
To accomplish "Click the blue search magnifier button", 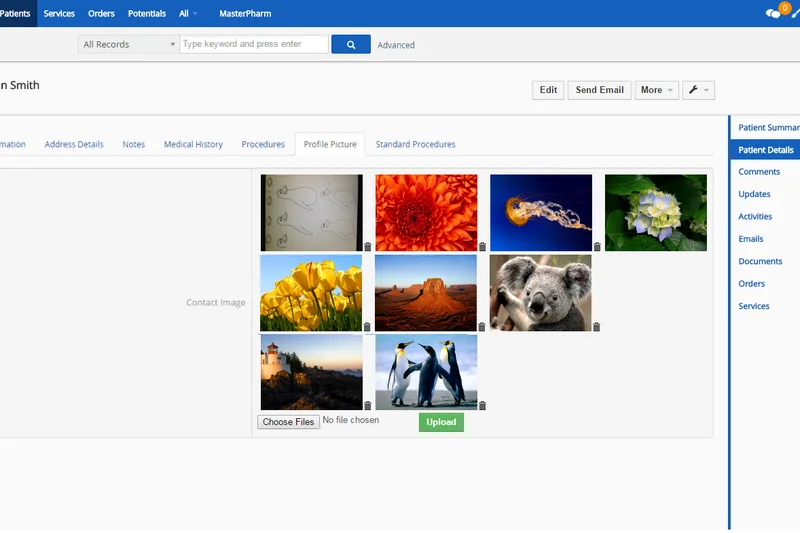I will (350, 44).
